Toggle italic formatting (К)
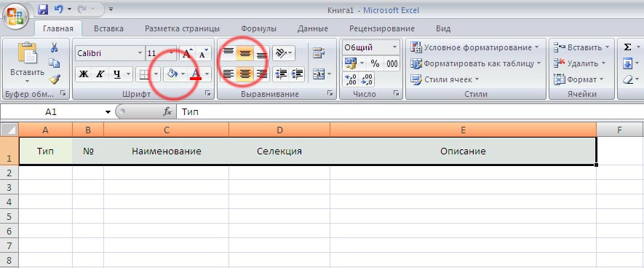This screenshot has height=268, width=644. [100, 74]
